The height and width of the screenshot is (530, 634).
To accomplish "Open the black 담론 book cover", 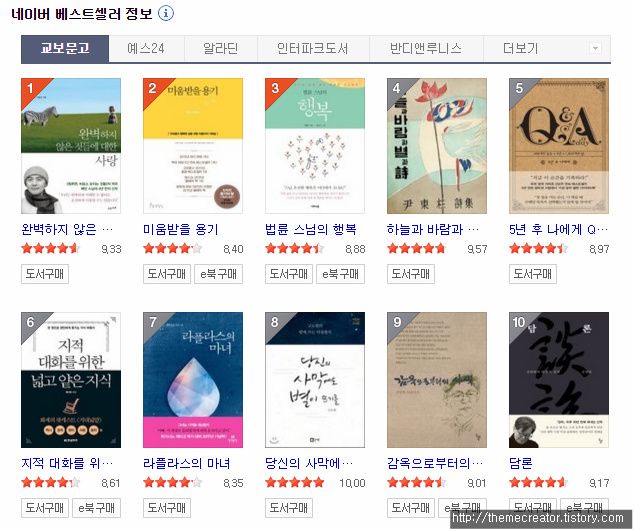I will coord(559,380).
